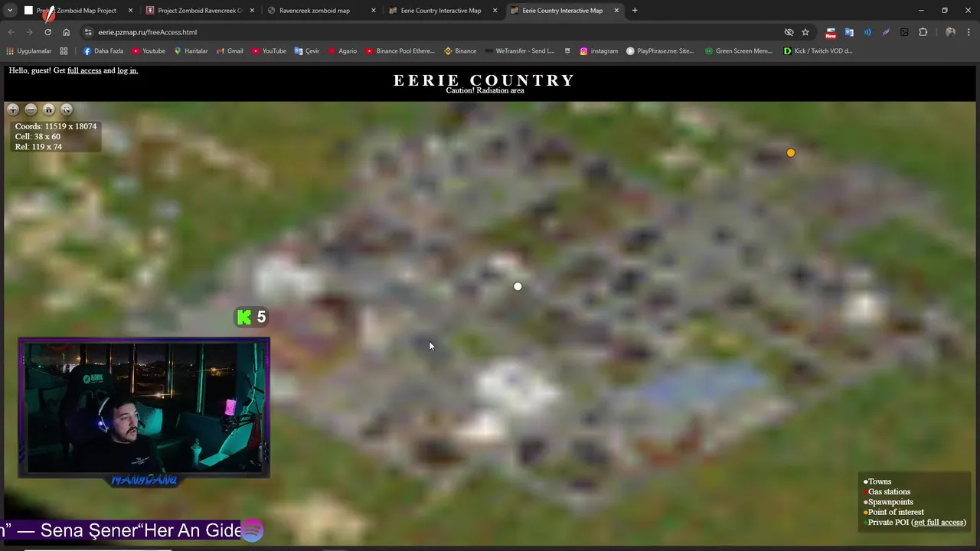Open the Extensions puzzle menu
Image resolution: width=980 pixels, height=551 pixels.
point(923,32)
